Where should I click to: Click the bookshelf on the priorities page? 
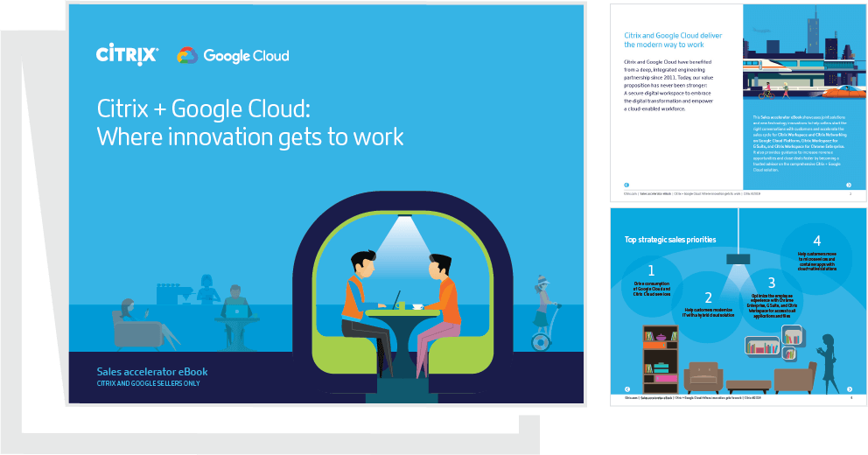[x=660, y=356]
